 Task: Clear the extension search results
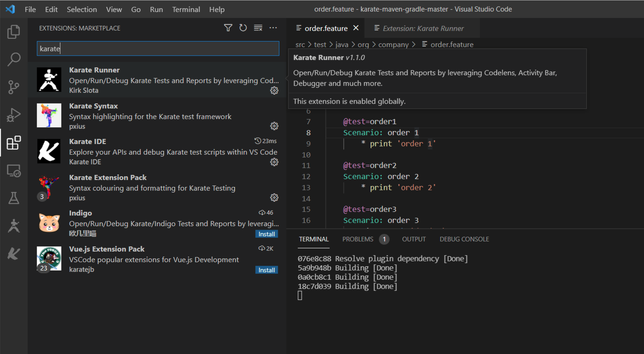tap(258, 28)
